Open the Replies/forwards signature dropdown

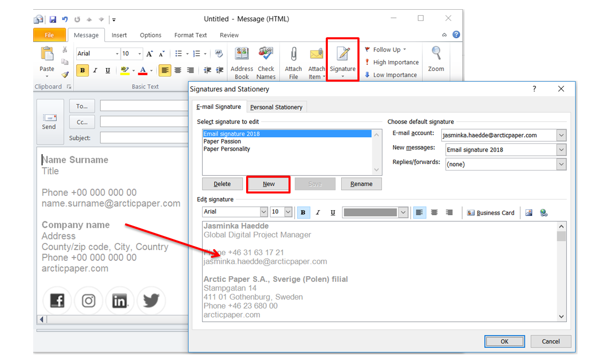(x=561, y=164)
